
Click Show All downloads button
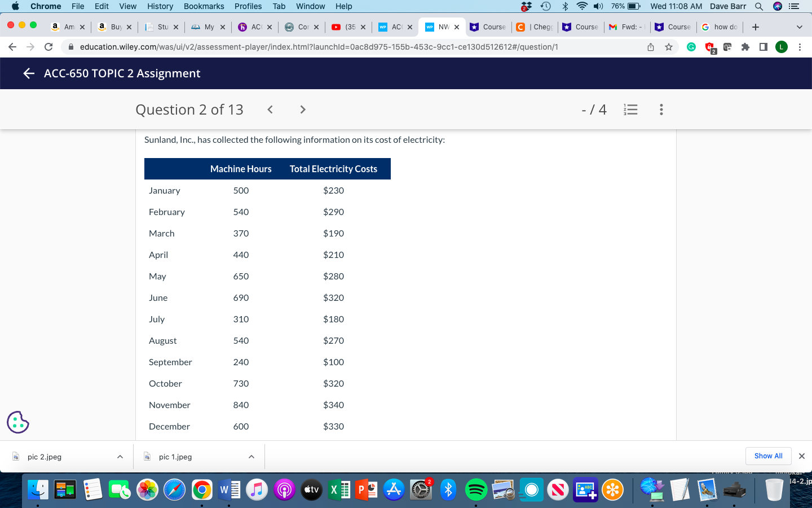[768, 456]
